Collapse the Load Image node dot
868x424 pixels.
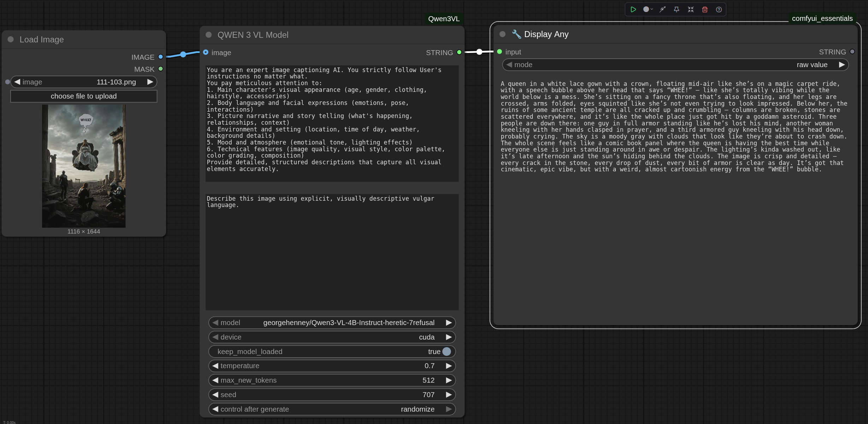point(11,39)
